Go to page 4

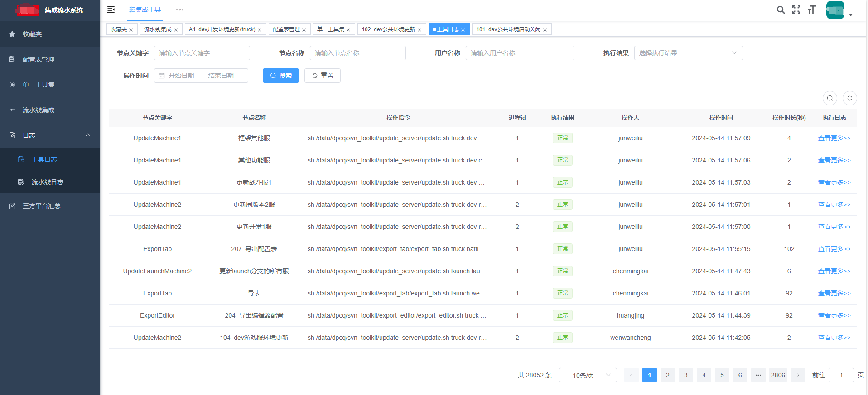704,375
